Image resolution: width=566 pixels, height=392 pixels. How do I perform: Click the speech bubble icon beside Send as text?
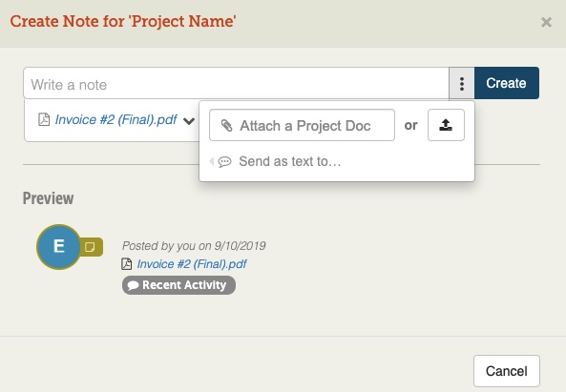point(224,161)
